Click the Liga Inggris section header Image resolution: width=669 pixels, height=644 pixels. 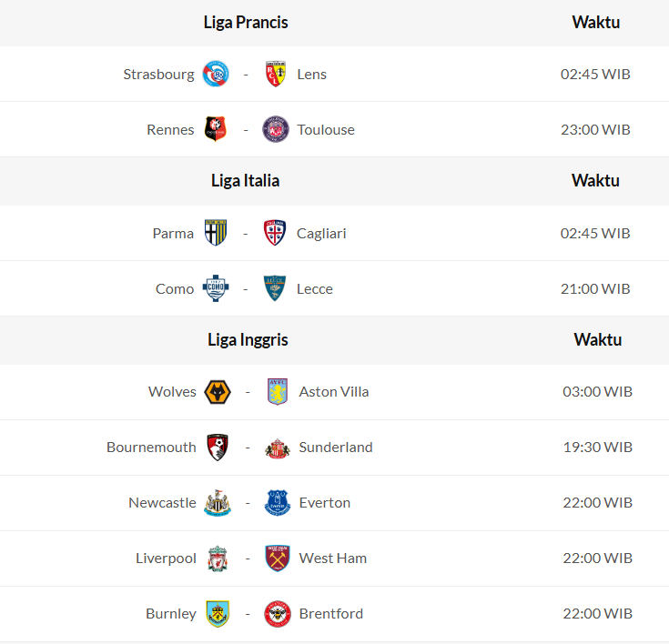(x=248, y=340)
